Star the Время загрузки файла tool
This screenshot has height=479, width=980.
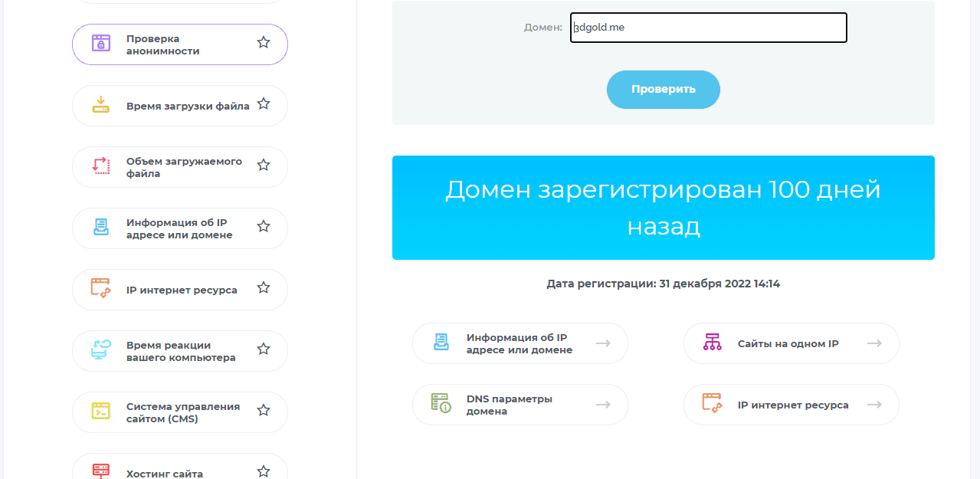pyautogui.click(x=264, y=103)
